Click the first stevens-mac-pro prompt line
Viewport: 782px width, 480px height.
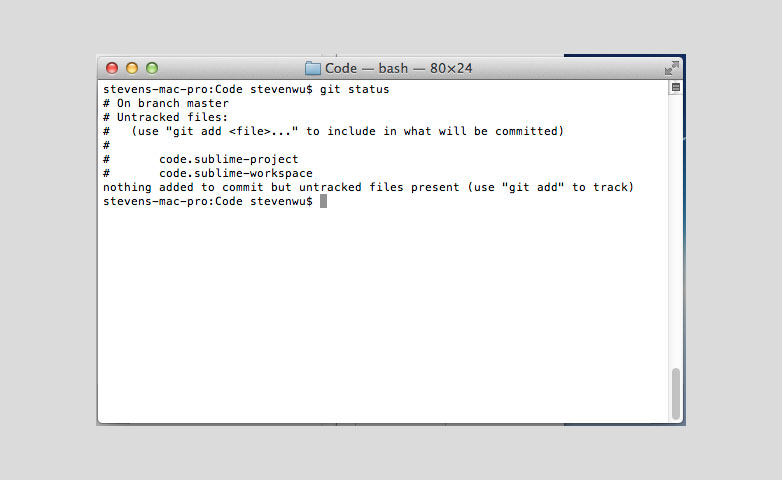click(x=246, y=89)
